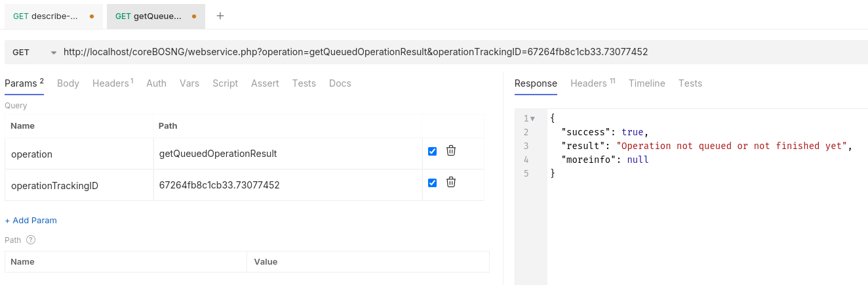Open the GET method dropdown
The width and height of the screenshot is (868, 285).
(34, 52)
